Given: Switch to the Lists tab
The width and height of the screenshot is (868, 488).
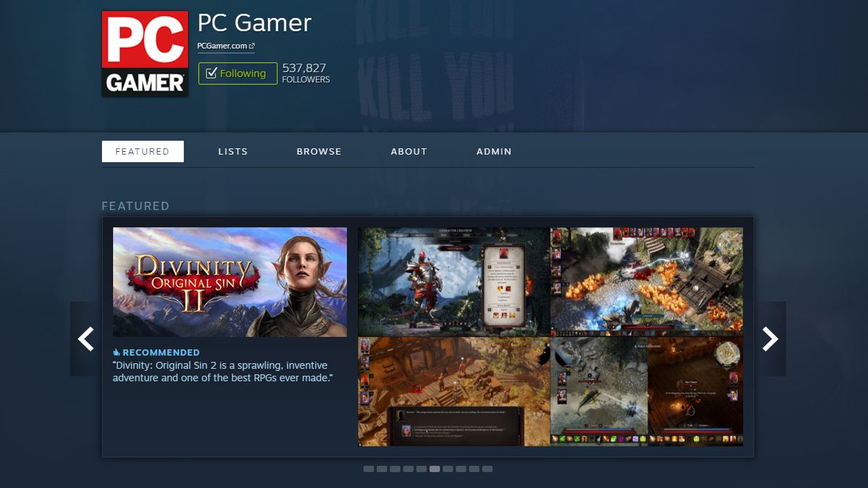Looking at the screenshot, I should [x=233, y=151].
